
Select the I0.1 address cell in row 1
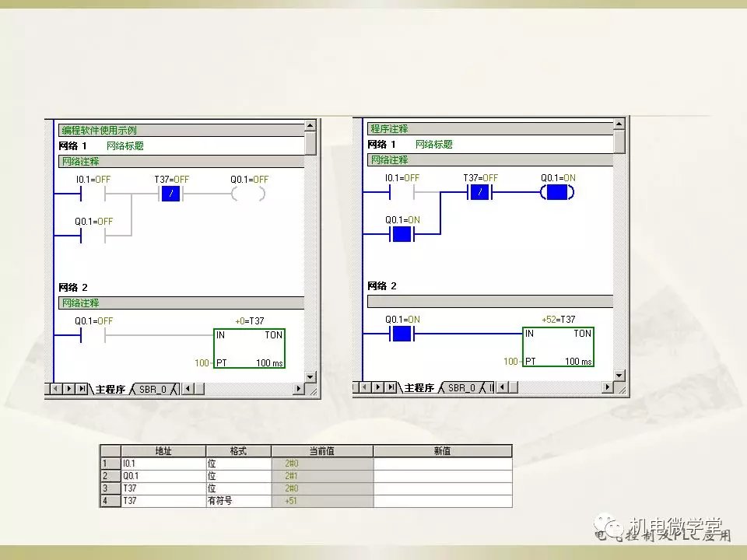coord(163,464)
